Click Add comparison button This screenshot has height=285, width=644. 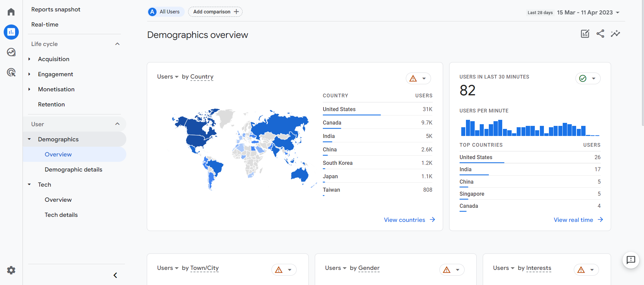[215, 12]
